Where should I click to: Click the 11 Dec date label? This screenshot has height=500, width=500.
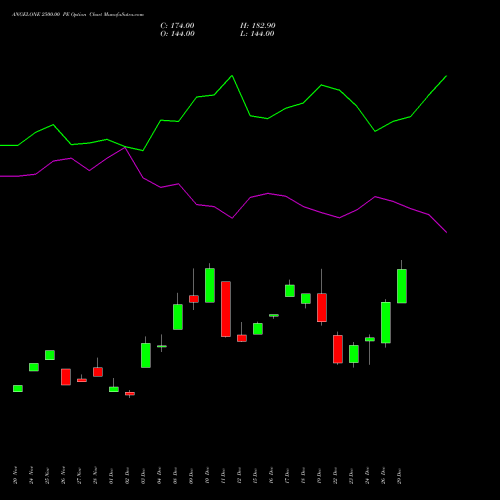tap(223, 476)
